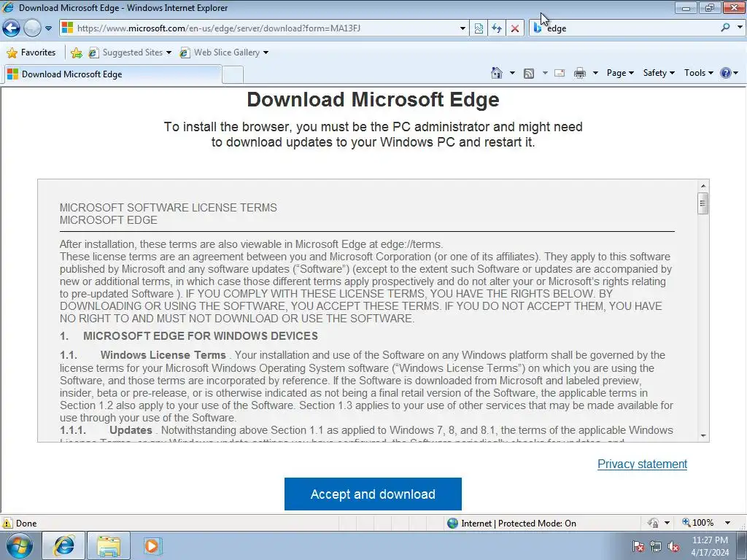Click the Refresh page icon

coord(497,28)
